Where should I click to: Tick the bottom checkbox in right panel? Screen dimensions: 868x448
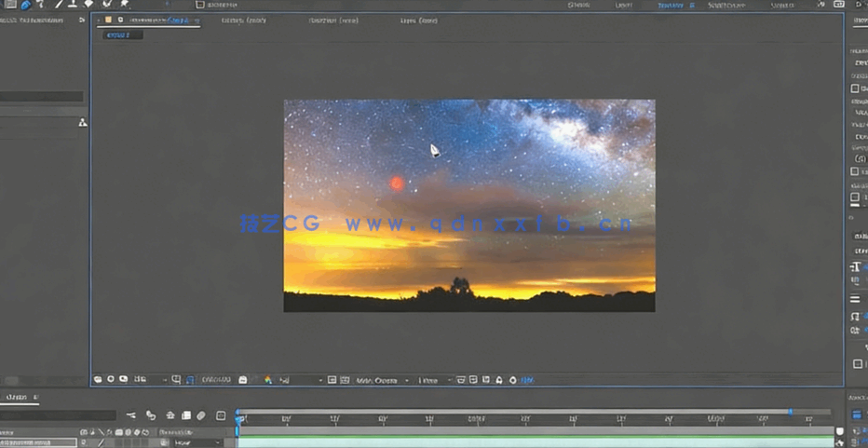(858, 364)
